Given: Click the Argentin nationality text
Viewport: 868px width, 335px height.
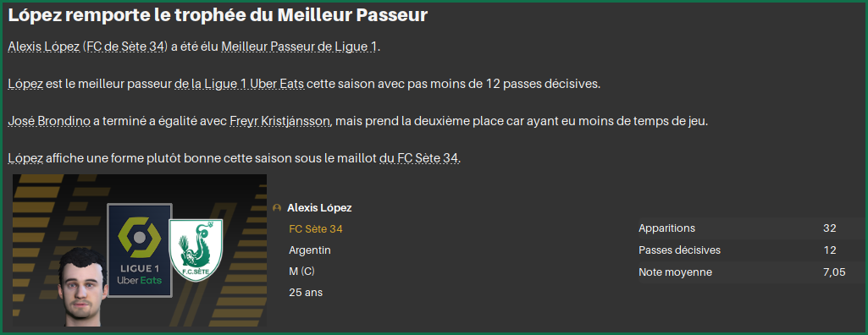Looking at the screenshot, I should (x=310, y=250).
